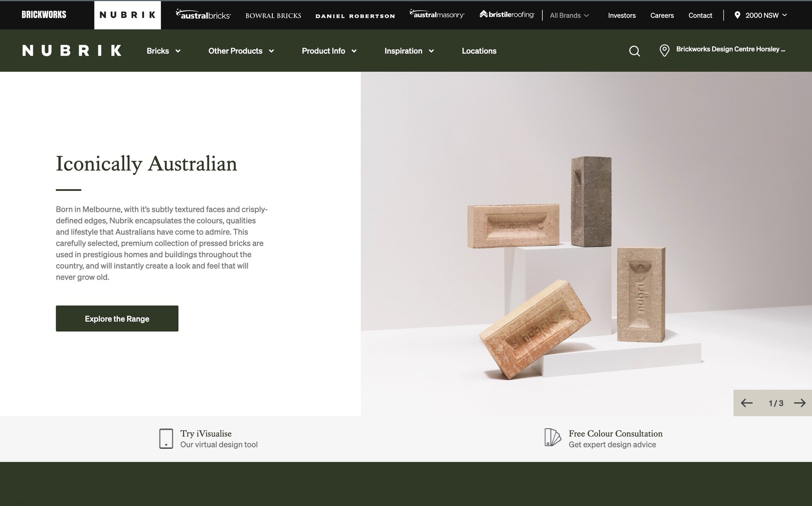This screenshot has width=812, height=506.
Task: Click the Explore the Range button
Action: coord(117,318)
